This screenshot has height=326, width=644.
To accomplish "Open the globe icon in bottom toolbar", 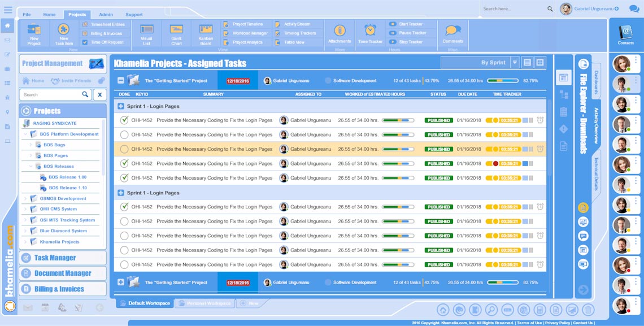I will (523, 310).
